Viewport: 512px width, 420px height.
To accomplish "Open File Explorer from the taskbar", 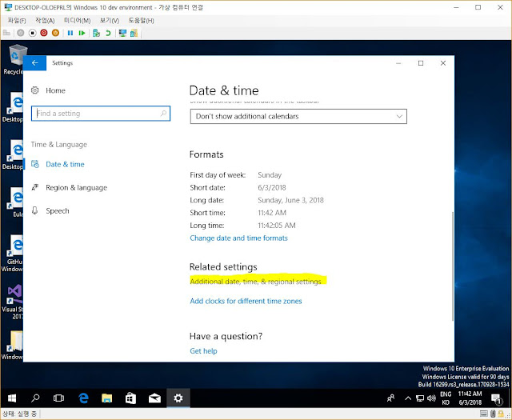I will point(106,398).
